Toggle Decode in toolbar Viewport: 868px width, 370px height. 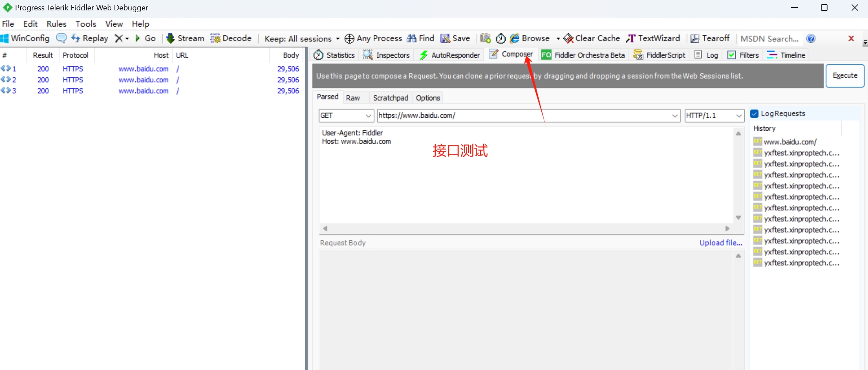point(231,38)
